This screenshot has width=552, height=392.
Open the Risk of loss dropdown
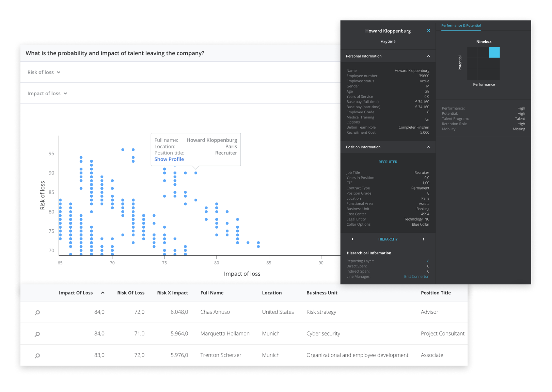[x=44, y=72]
